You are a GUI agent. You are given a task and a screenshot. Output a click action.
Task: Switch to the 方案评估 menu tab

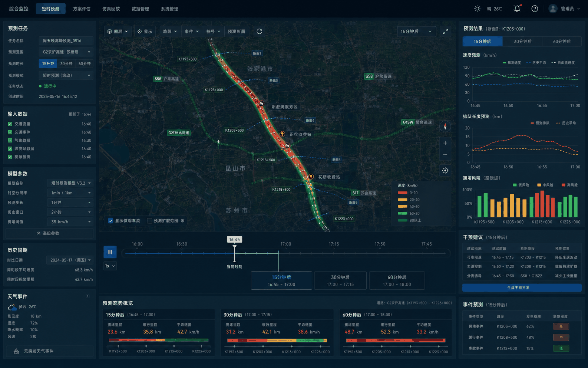tap(82, 9)
